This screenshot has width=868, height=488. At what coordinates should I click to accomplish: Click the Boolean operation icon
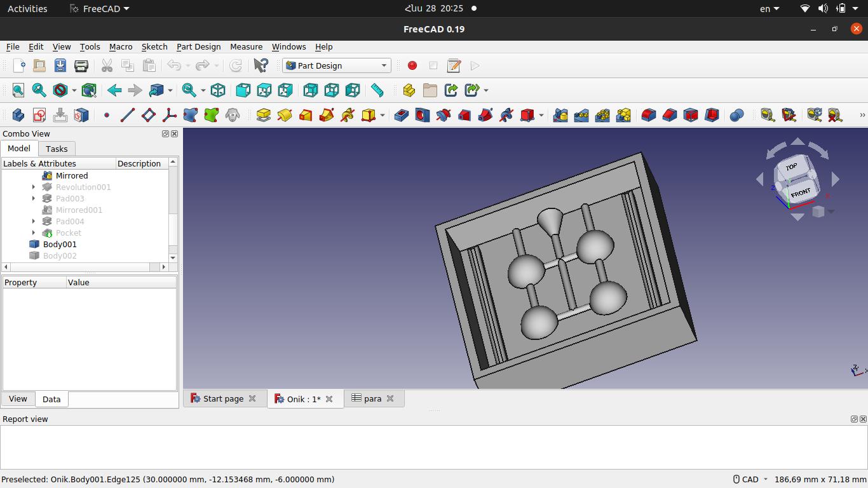pyautogui.click(x=737, y=115)
